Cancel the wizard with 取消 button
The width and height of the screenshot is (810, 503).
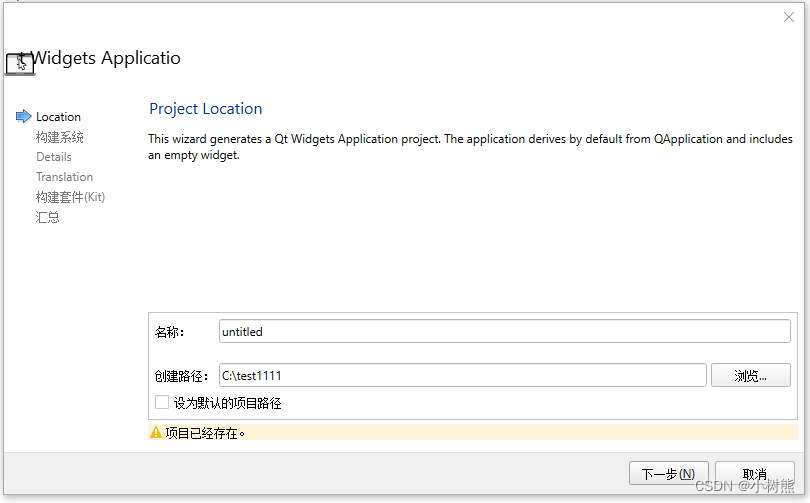[x=755, y=473]
